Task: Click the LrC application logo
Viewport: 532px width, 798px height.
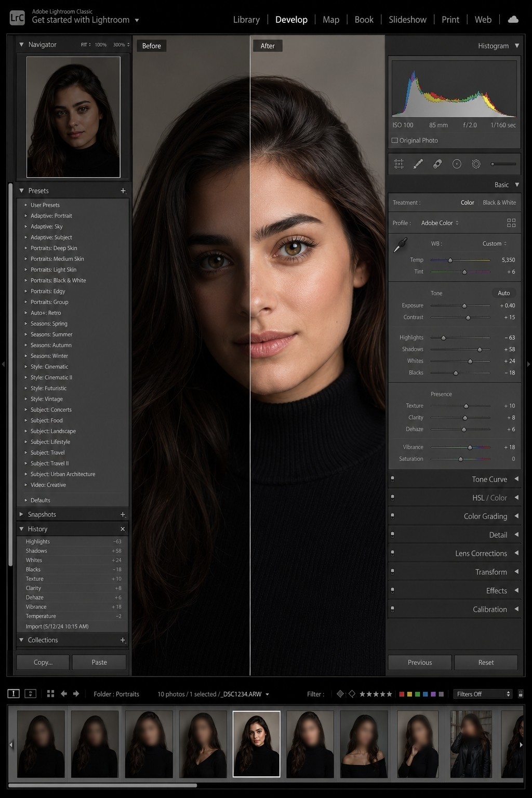Action: pyautogui.click(x=17, y=18)
